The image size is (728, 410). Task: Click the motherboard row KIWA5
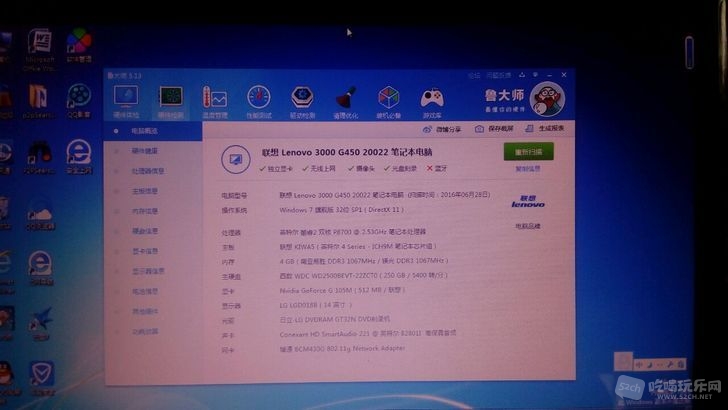coord(358,247)
